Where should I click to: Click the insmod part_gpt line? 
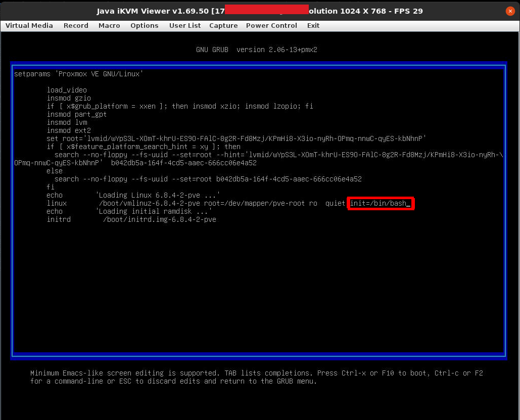pos(77,114)
